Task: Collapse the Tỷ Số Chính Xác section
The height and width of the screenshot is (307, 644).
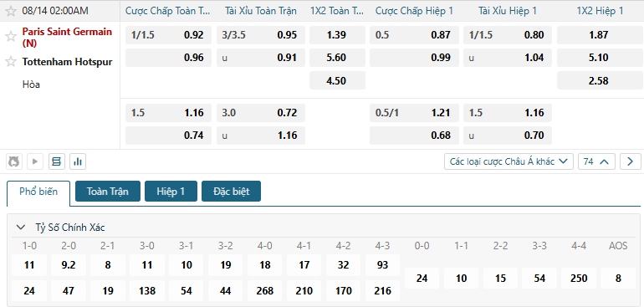Action: pos(20,228)
